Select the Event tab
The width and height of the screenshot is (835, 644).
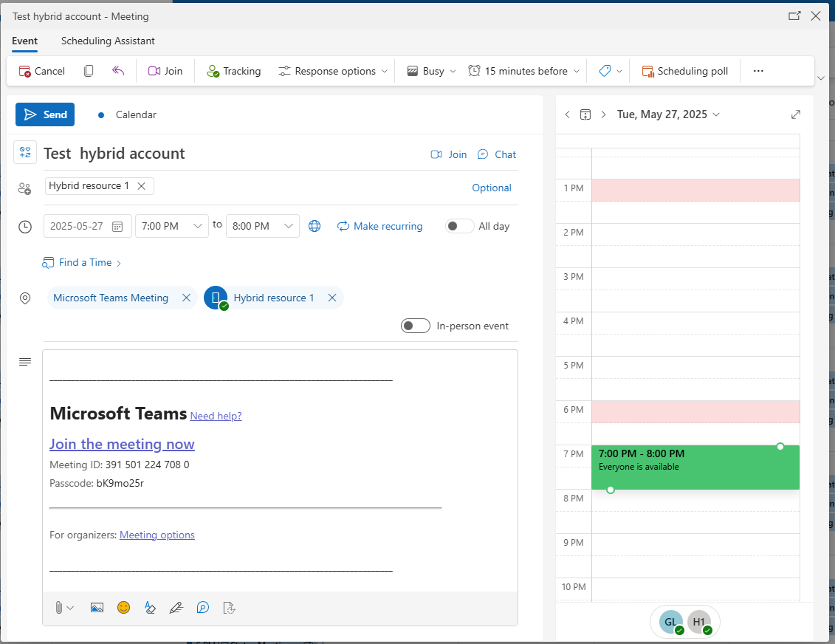click(x=24, y=41)
